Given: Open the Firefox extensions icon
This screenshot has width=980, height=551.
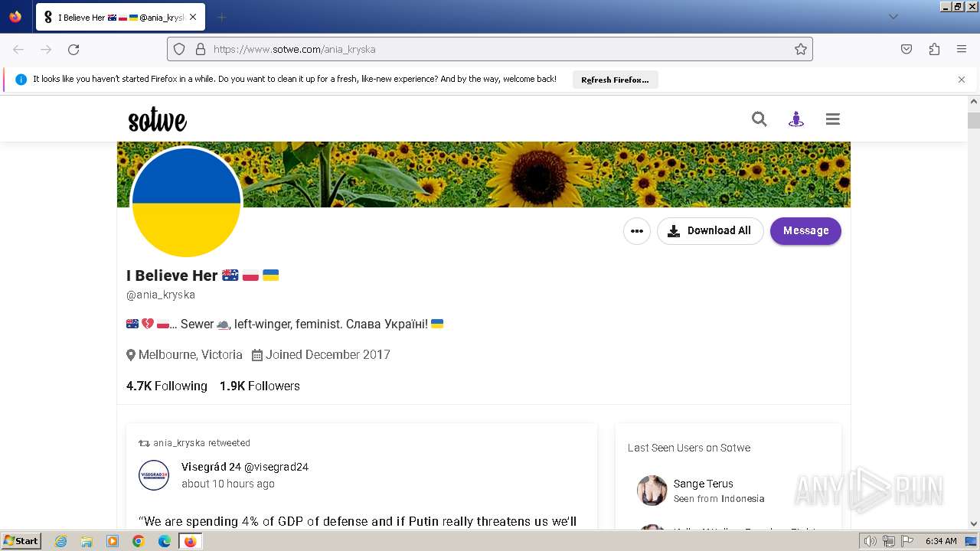Looking at the screenshot, I should [x=934, y=49].
